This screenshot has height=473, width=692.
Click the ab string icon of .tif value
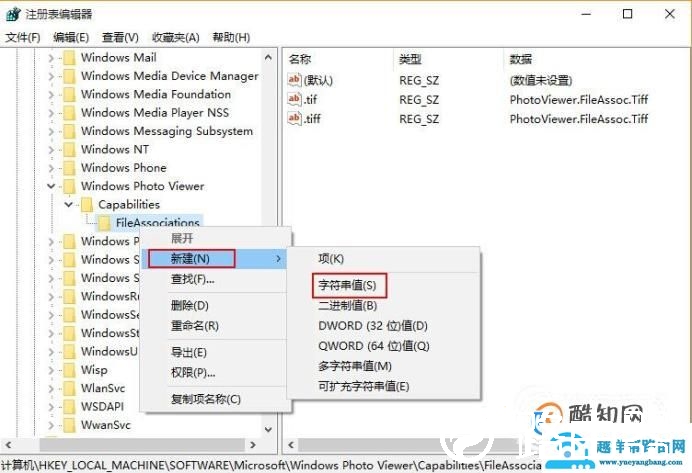tap(294, 99)
